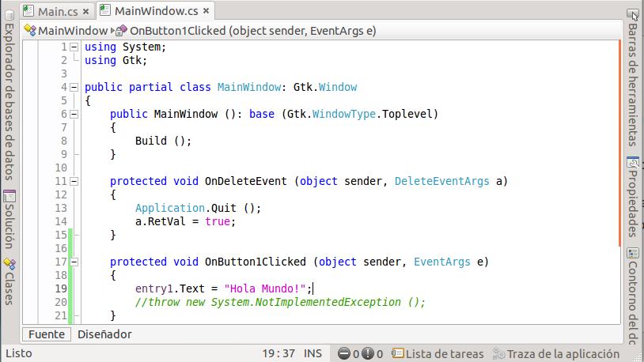644x362 pixels.
Task: Open the Contorno del documento panel
Action: tap(633, 303)
